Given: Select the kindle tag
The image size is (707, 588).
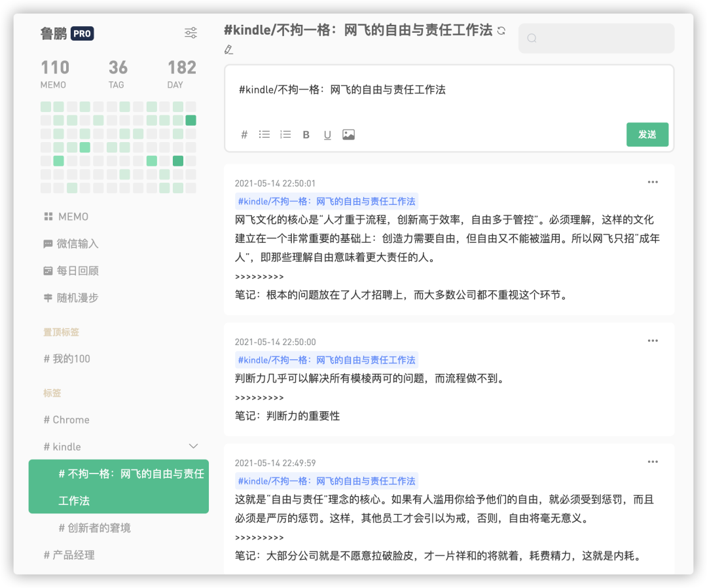Looking at the screenshot, I should (x=62, y=447).
